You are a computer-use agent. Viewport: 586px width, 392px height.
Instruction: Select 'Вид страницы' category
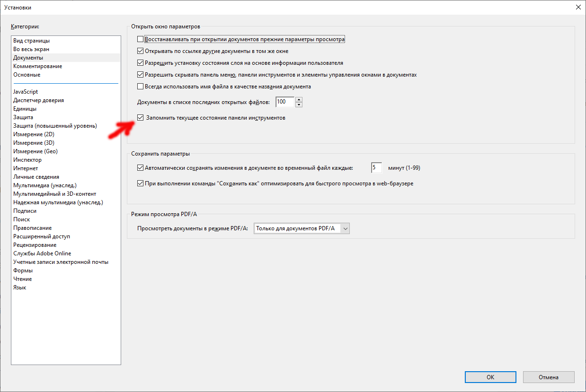66,41
